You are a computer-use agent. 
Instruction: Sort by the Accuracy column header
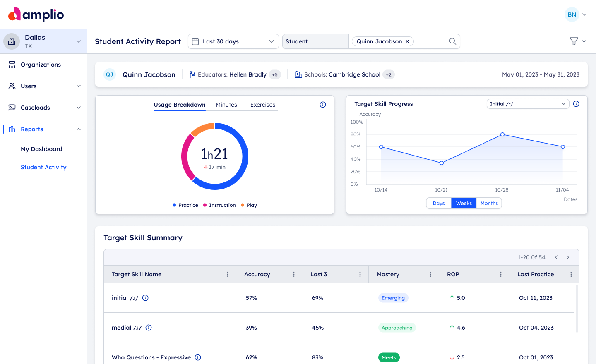257,274
